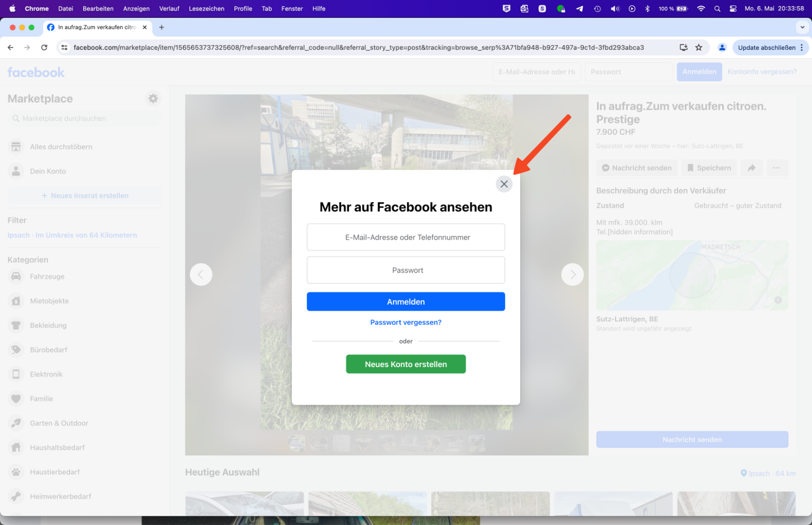Open the Wi-Fi menu bar status
This screenshot has width=812, height=525.
click(701, 9)
